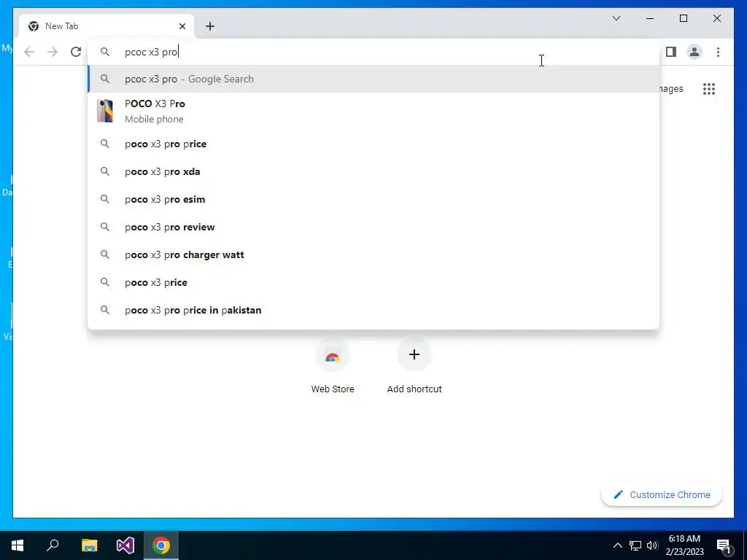The width and height of the screenshot is (747, 560).
Task: Launch File Explorer from taskbar
Action: 89,545
